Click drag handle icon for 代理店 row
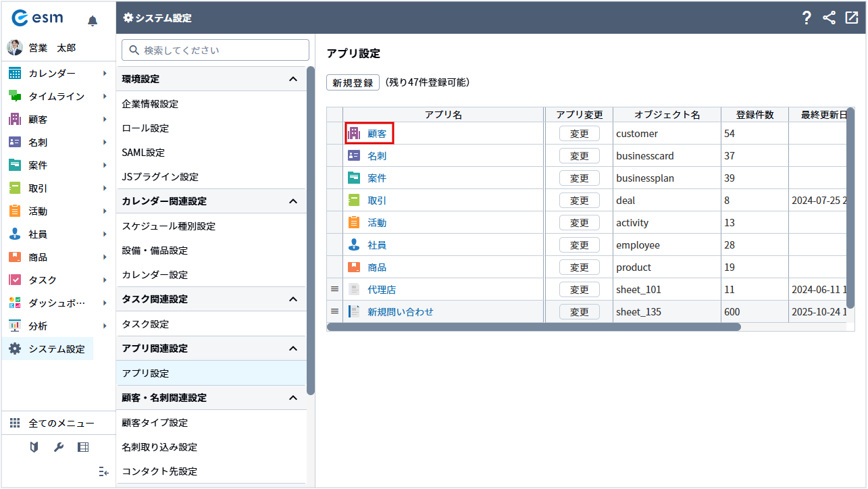This screenshot has width=868, height=489. coord(334,289)
